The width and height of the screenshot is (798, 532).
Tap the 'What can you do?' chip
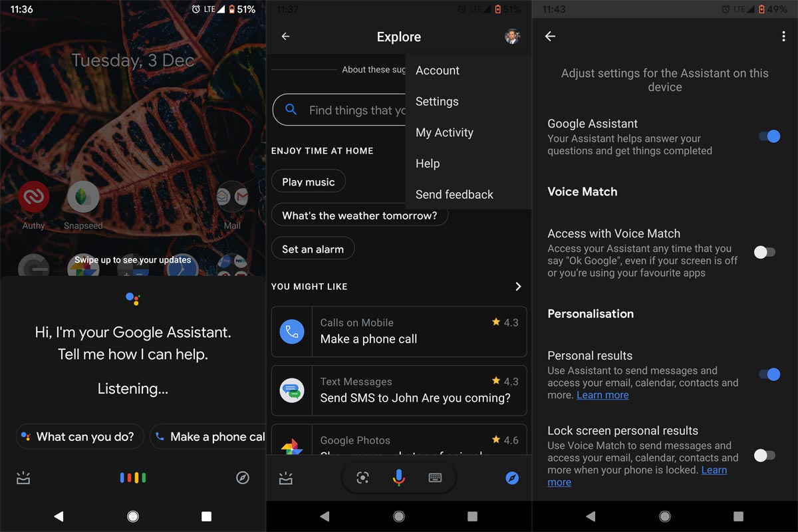point(79,437)
